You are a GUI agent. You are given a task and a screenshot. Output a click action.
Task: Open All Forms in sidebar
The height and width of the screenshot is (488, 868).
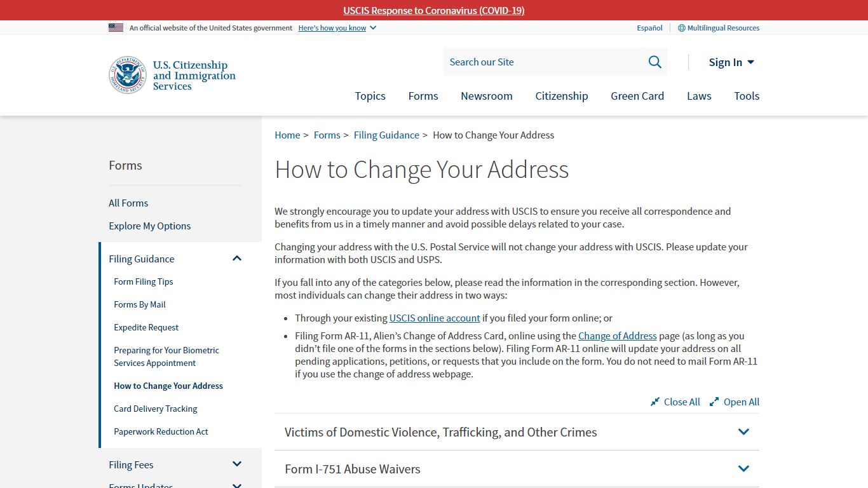click(x=128, y=203)
